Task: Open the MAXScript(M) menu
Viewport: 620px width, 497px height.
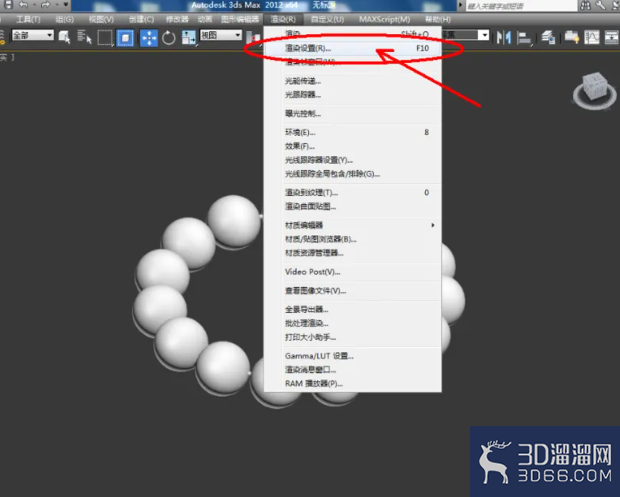Action: 384,19
